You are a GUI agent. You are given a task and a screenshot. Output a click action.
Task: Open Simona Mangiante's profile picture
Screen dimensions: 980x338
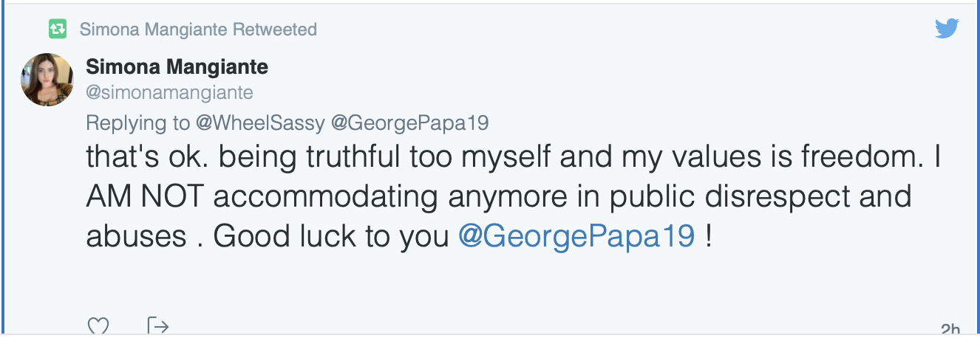click(x=47, y=80)
